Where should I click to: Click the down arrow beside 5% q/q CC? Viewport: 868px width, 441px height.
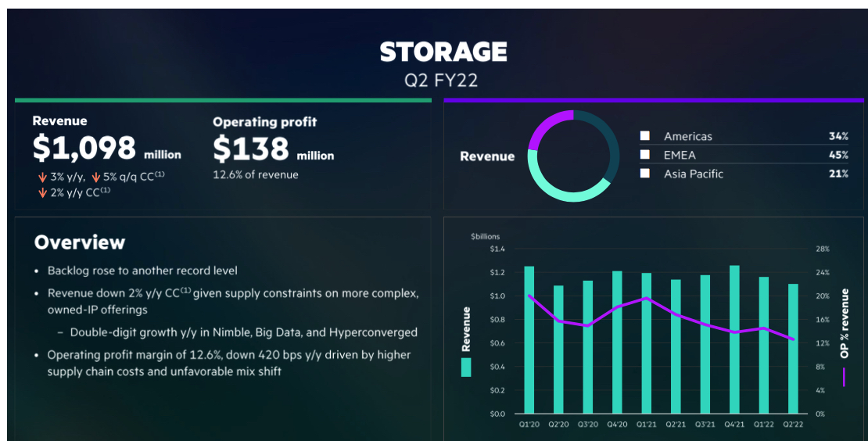[x=95, y=177]
